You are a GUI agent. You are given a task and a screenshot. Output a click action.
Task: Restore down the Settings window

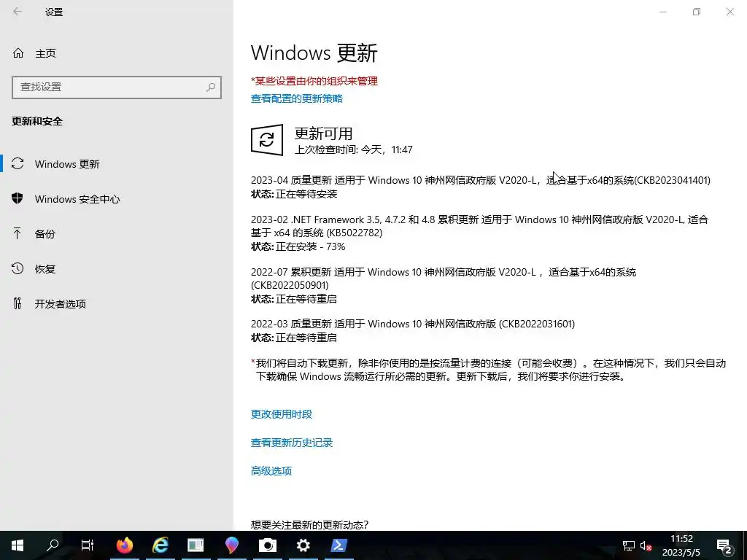point(697,12)
